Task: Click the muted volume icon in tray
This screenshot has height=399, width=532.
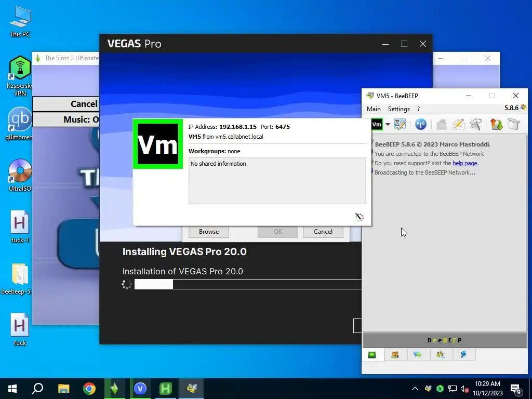Action: tap(465, 389)
